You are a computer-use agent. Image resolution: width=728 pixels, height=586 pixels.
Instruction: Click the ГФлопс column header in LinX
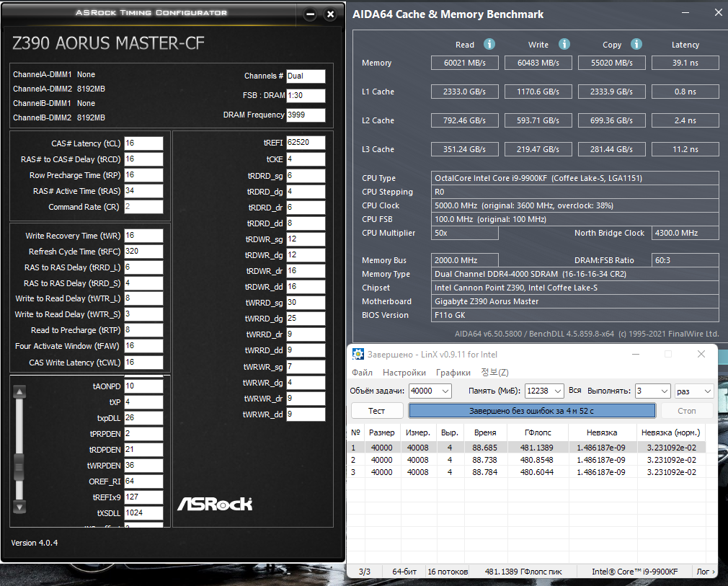tap(538, 432)
